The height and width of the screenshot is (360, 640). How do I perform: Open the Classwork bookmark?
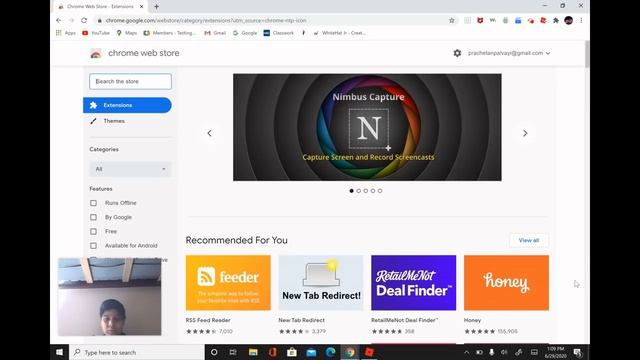[279, 33]
